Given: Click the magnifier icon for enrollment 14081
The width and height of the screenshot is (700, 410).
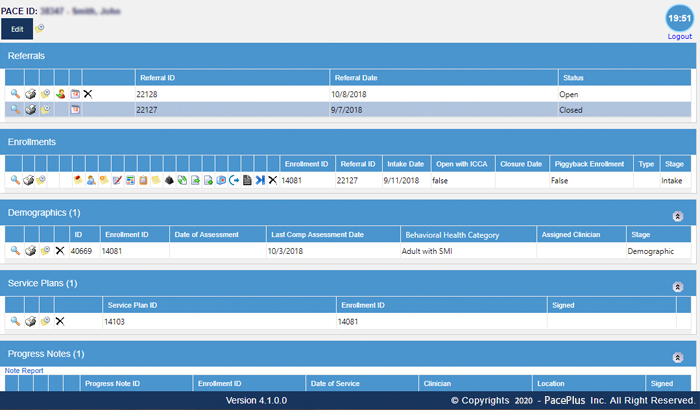Looking at the screenshot, I should point(15,180).
